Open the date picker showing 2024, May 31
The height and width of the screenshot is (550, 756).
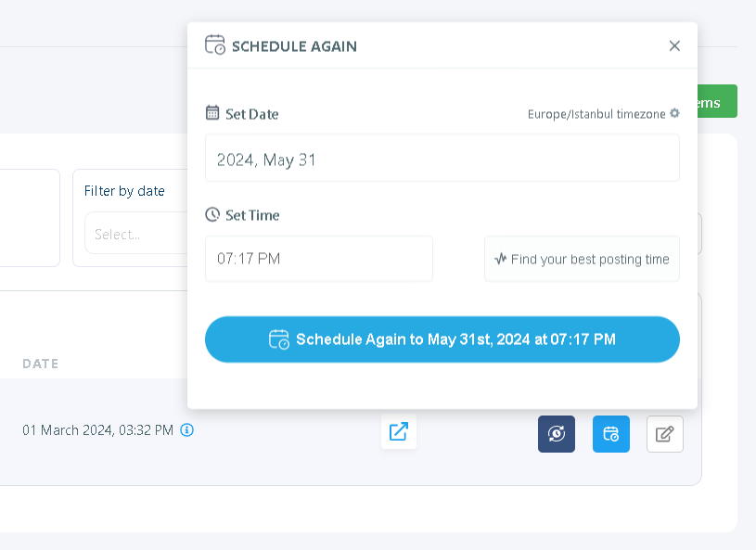coord(442,158)
